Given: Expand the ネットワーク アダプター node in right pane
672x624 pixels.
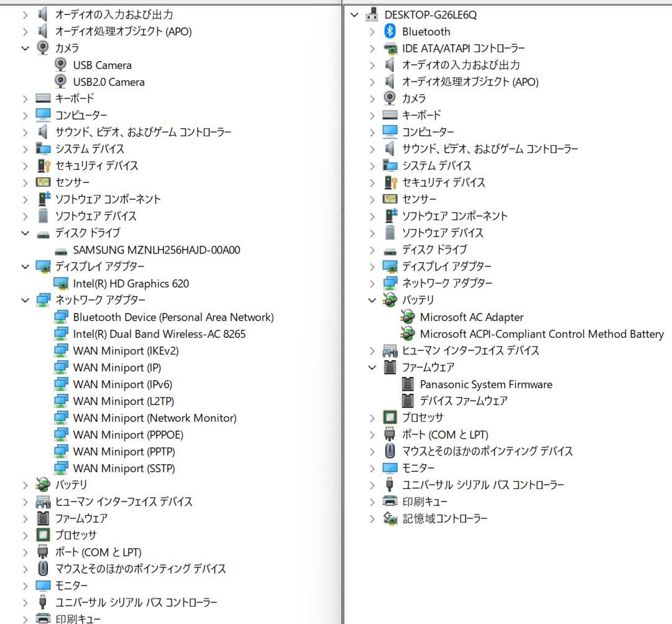Looking at the screenshot, I should (372, 283).
